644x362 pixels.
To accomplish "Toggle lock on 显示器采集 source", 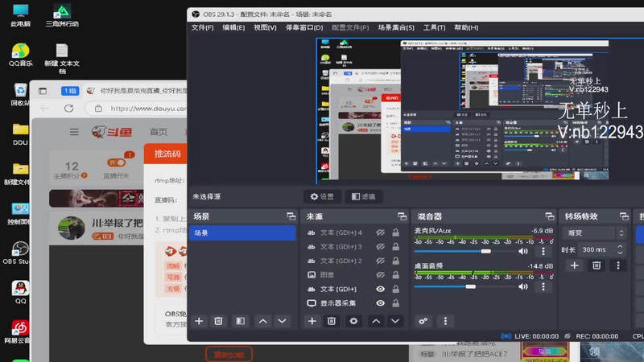I will coord(395,303).
